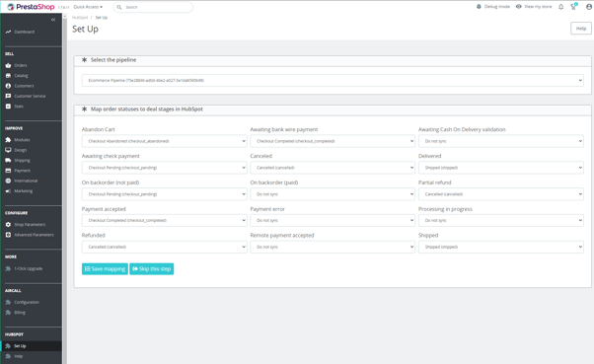Open Awaiting check payment dropdown
The width and height of the screenshot is (594, 364).
(165, 168)
